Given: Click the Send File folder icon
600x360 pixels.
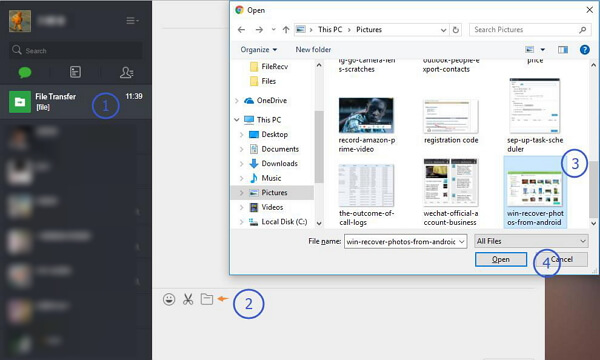Looking at the screenshot, I should click(x=207, y=299).
